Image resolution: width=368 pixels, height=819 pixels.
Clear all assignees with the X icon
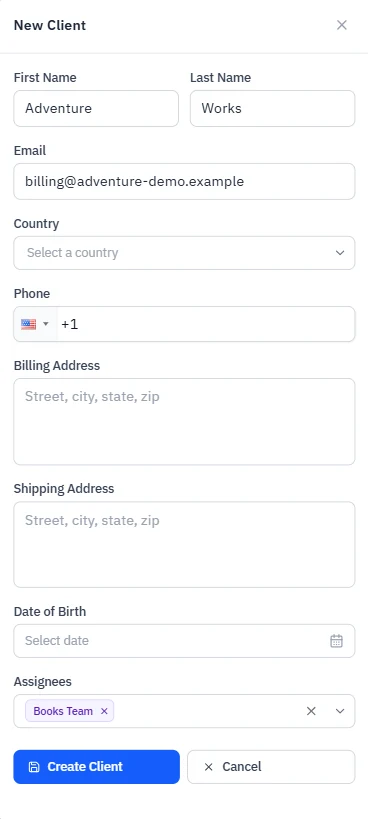311,711
